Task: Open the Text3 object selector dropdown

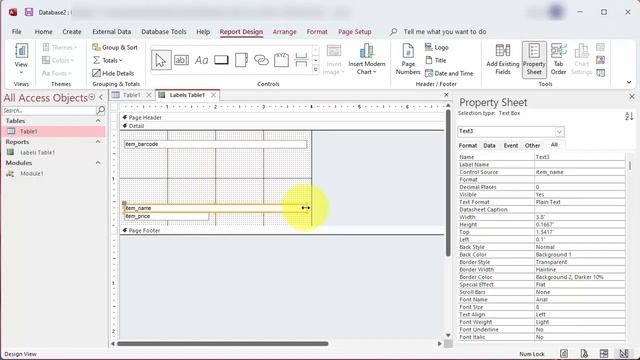Action: (559, 131)
